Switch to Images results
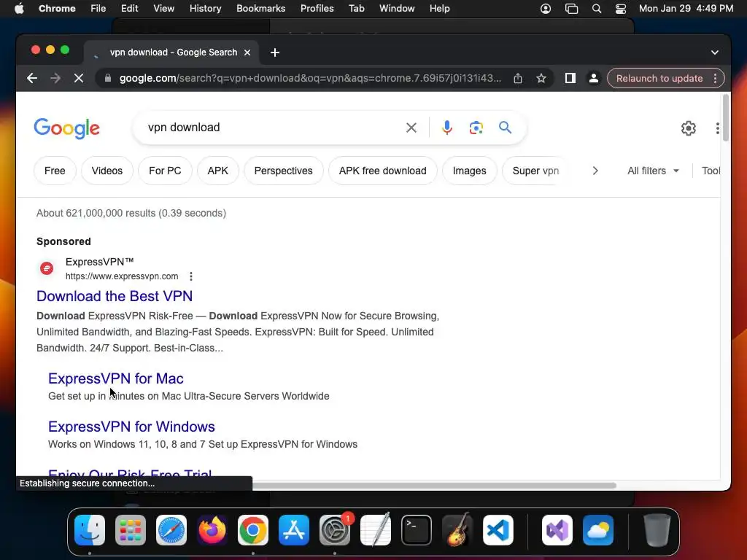This screenshot has width=747, height=560. coord(469,171)
